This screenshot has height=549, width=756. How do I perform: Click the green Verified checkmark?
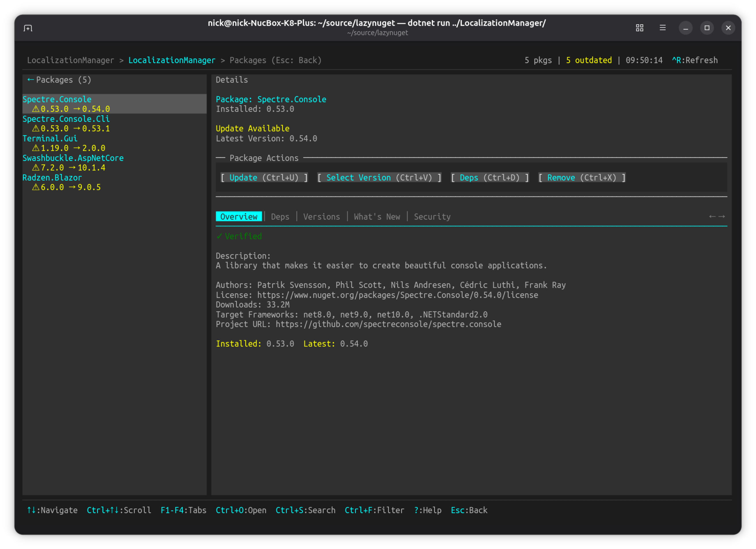click(x=219, y=236)
